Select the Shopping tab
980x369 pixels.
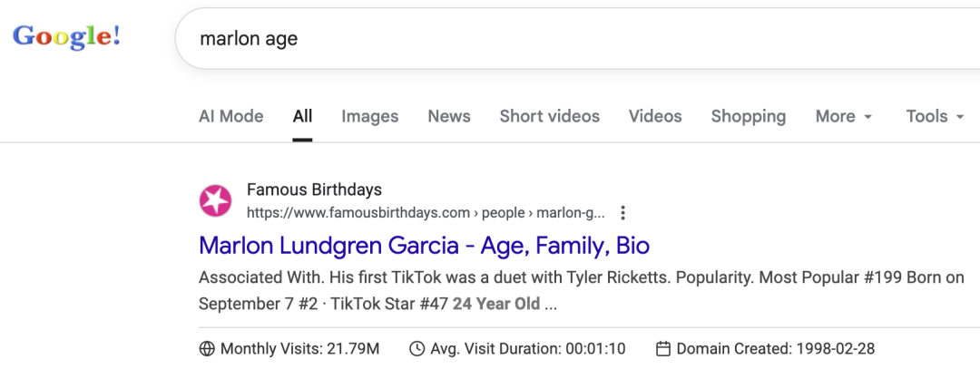(x=749, y=116)
